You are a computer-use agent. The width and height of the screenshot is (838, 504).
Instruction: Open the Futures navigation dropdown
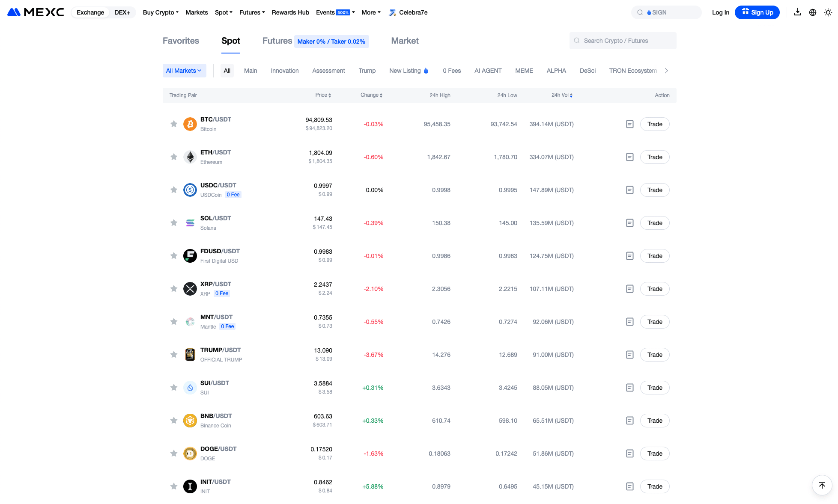point(252,12)
